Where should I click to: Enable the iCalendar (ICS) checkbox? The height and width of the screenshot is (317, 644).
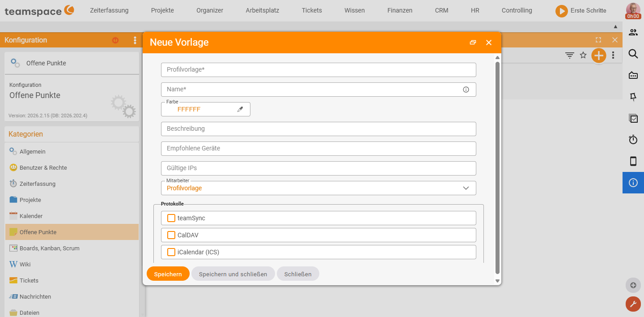[171, 252]
